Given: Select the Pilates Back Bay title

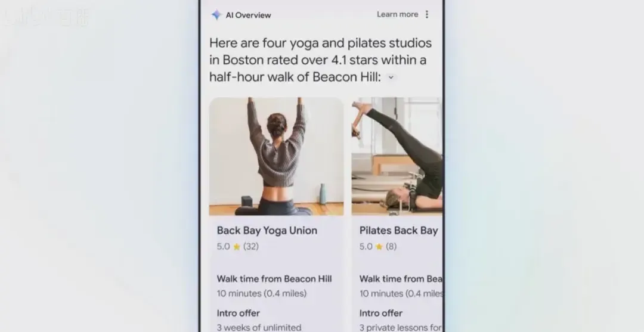Looking at the screenshot, I should [x=398, y=231].
